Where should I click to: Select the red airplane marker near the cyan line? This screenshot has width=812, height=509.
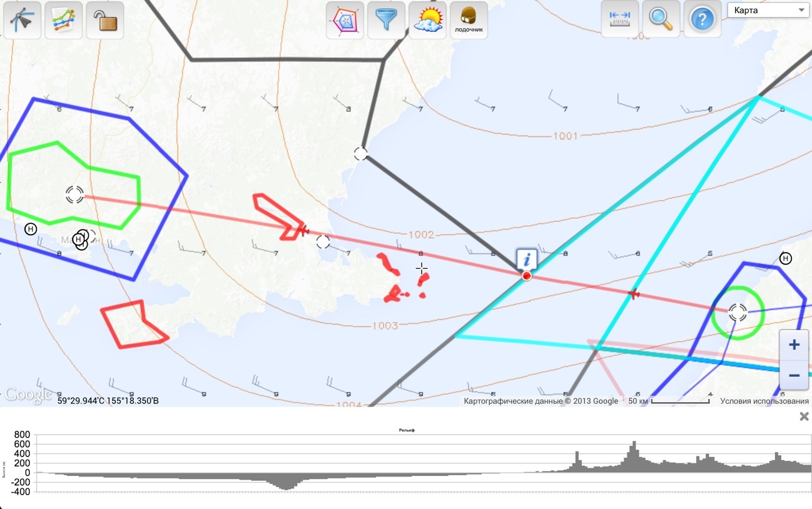(634, 293)
